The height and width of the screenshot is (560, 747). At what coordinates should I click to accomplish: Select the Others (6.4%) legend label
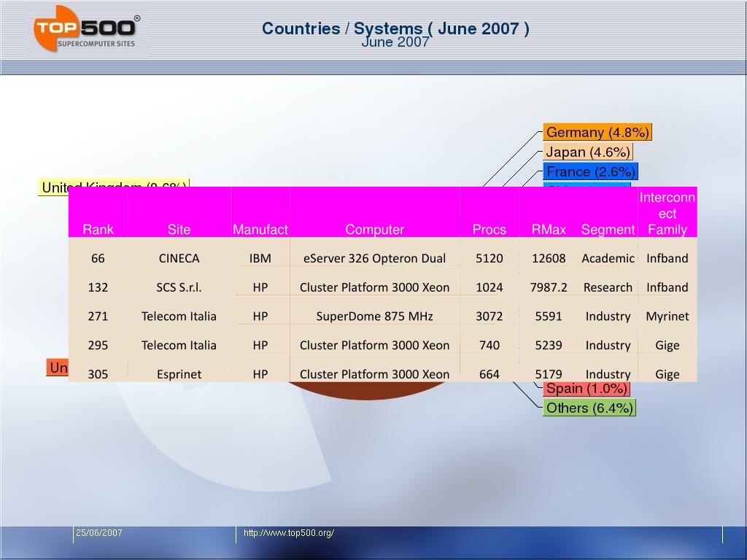pyautogui.click(x=589, y=408)
